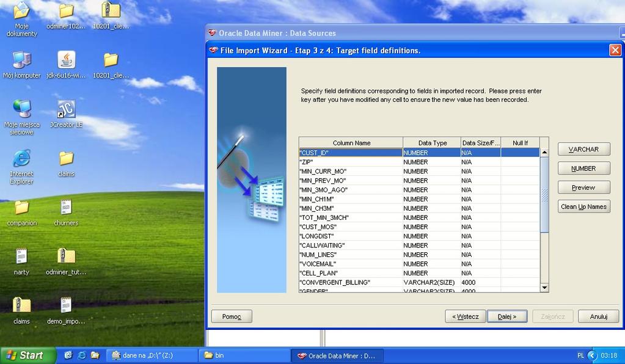
Task: Click the Preview button
Action: 584,187
